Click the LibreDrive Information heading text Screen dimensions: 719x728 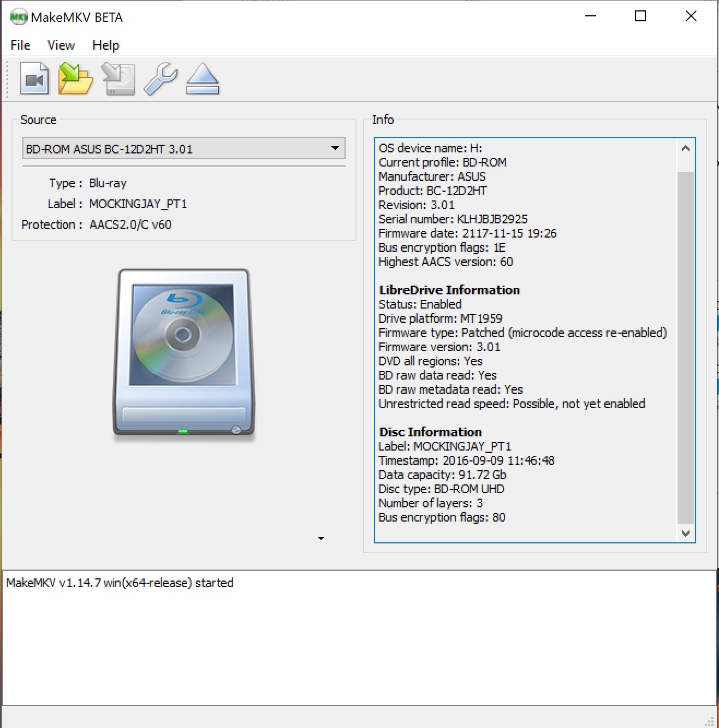pyautogui.click(x=449, y=290)
